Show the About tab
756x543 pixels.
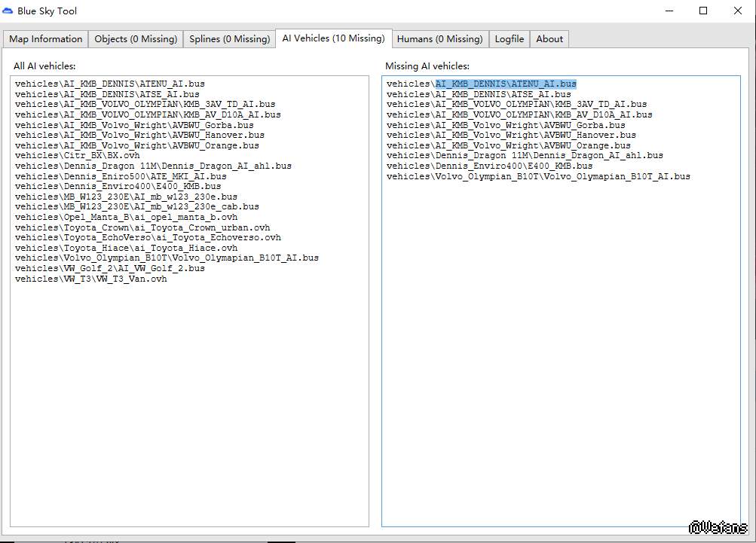549,39
